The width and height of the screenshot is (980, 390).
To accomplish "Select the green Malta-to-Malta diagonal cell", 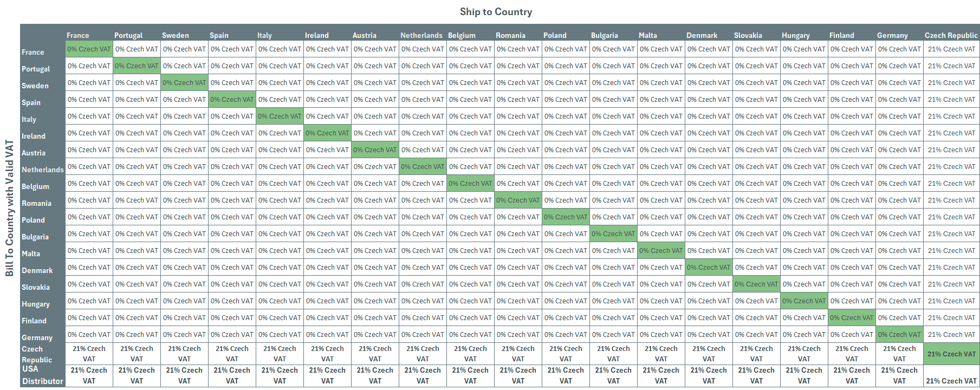I will tap(661, 251).
